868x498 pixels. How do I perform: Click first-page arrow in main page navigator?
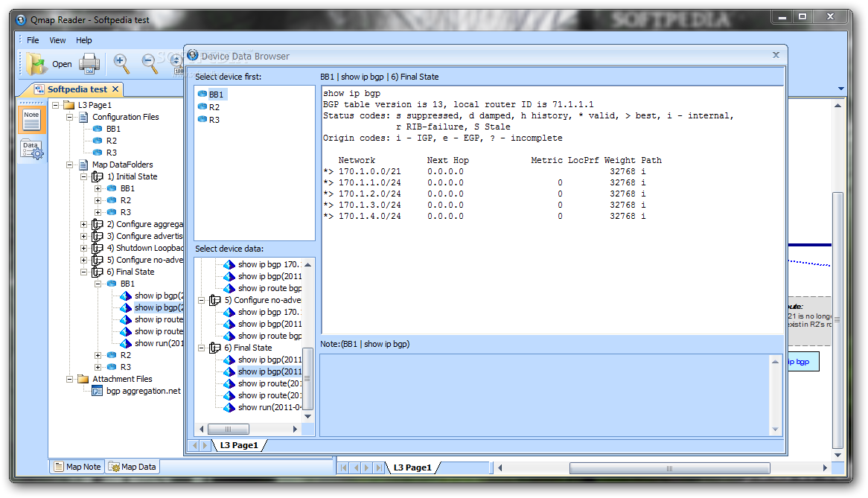coord(344,467)
